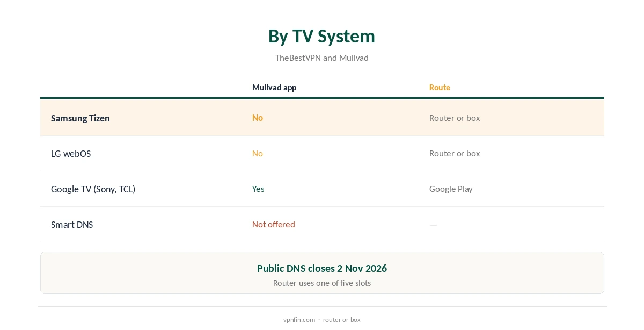Viewport: 644px width, 330px height.
Task: Click 'Router uses one of five slots' text
Action: coord(322,283)
